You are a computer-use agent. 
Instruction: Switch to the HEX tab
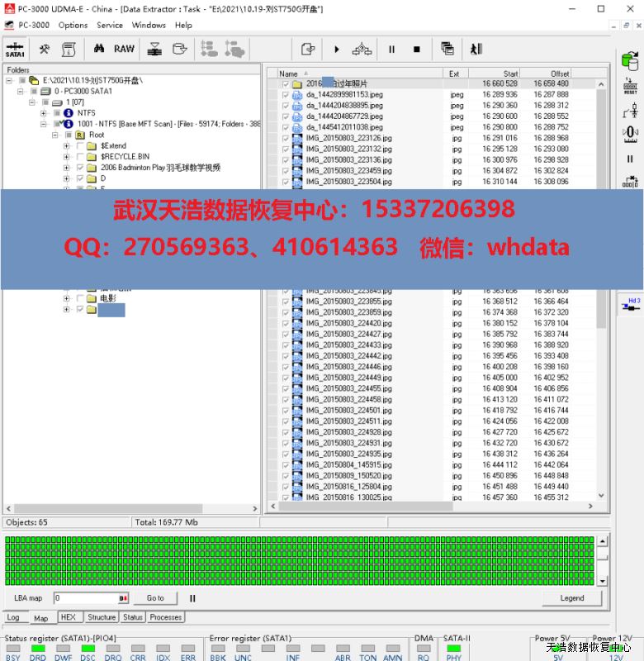pos(69,617)
